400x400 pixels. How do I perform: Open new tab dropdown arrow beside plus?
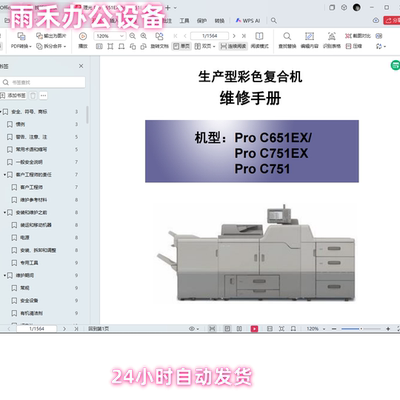point(175,7)
